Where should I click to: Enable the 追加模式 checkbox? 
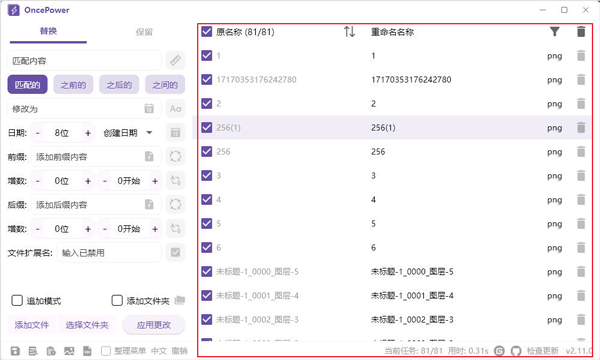click(x=17, y=300)
